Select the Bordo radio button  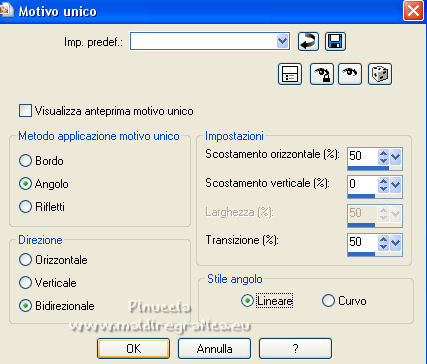click(x=25, y=161)
